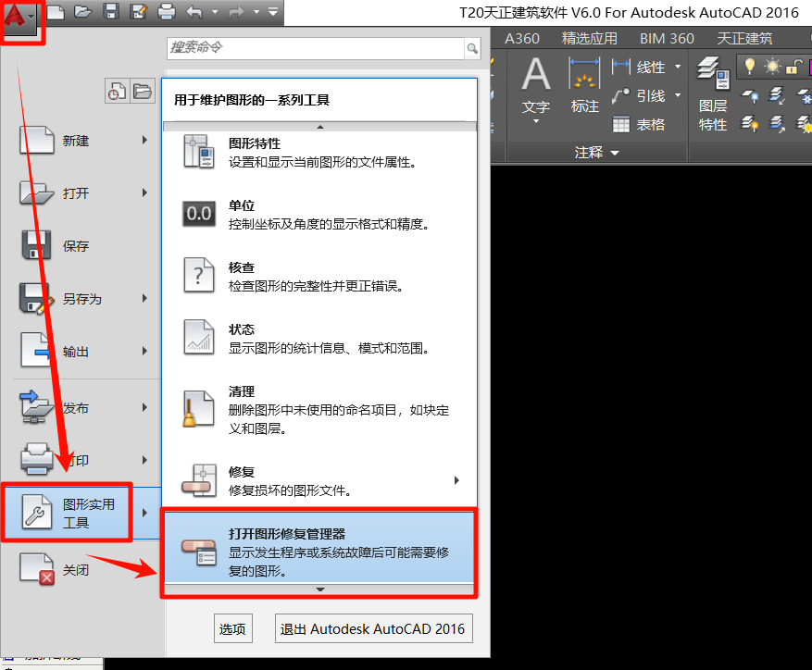Image resolution: width=812 pixels, height=670 pixels.
Task: Click the Plot printer icon in quick access toolbar
Action: [x=167, y=12]
